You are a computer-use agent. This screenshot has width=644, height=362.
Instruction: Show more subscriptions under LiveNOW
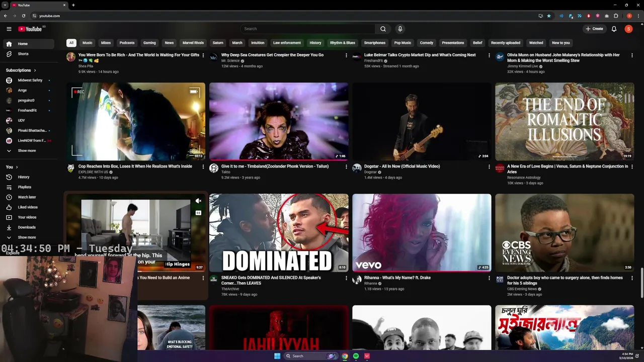29,150
